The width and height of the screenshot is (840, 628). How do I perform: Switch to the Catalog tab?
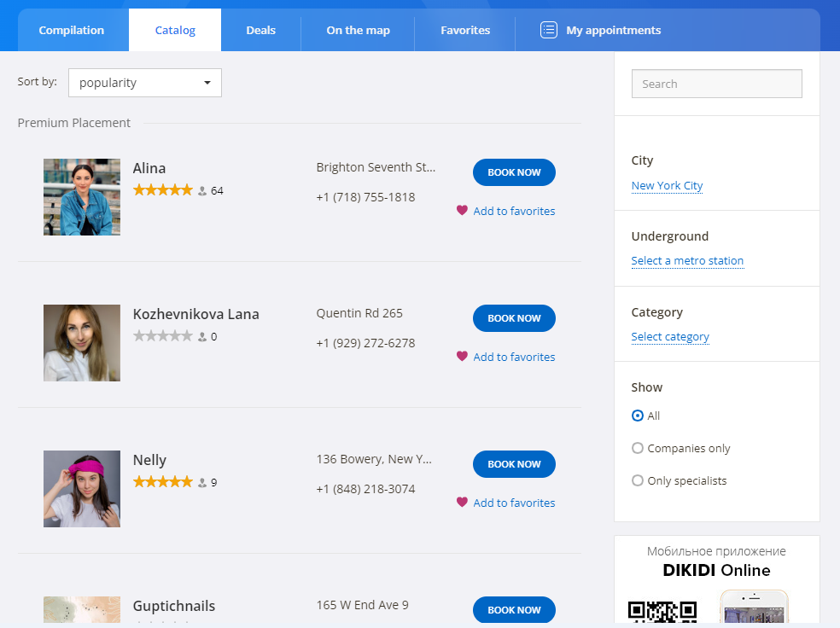[175, 31]
